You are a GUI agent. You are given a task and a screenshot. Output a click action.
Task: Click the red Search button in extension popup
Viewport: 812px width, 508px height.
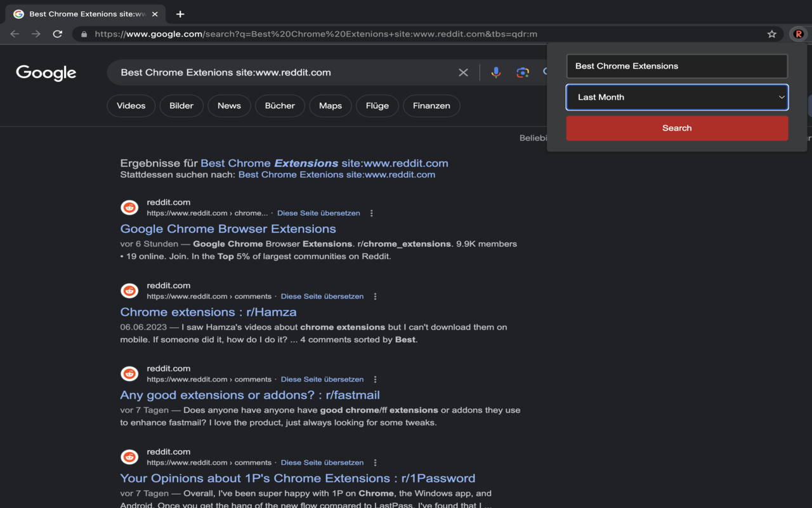click(677, 128)
